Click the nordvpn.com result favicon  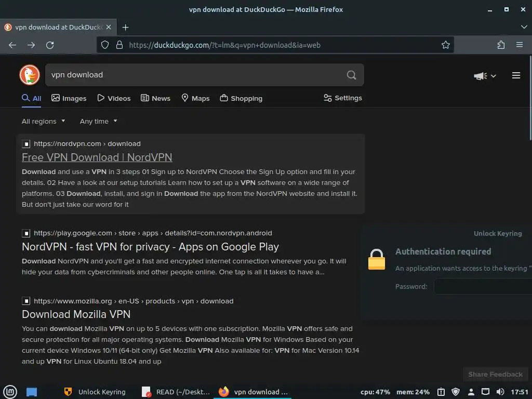[26, 144]
